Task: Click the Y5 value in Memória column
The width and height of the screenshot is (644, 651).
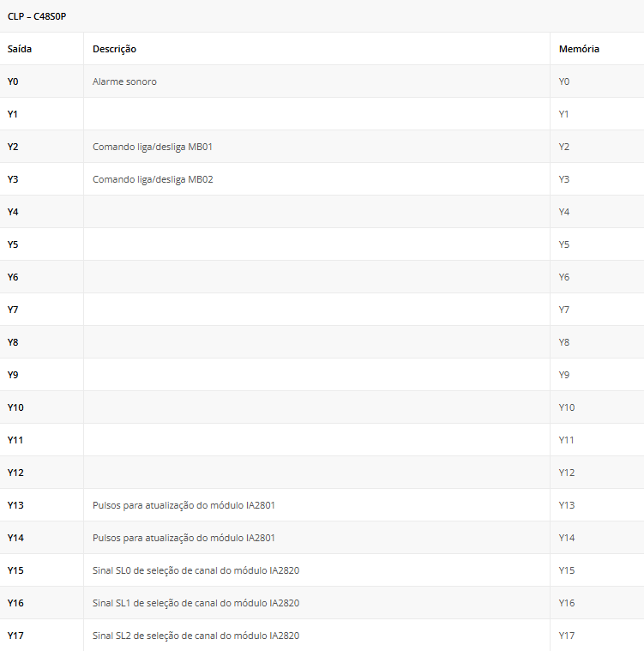Action: point(564,244)
